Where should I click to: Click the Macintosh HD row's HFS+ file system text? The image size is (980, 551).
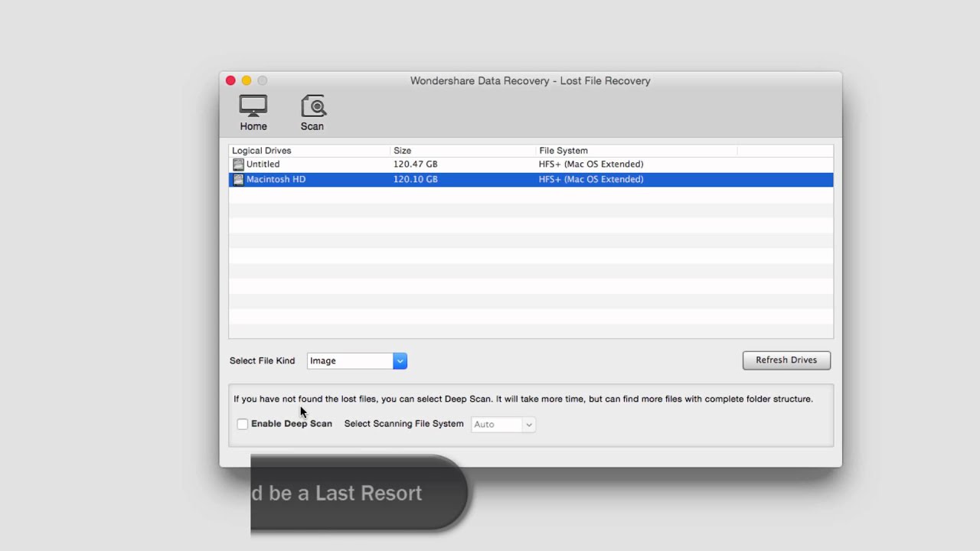coord(591,179)
